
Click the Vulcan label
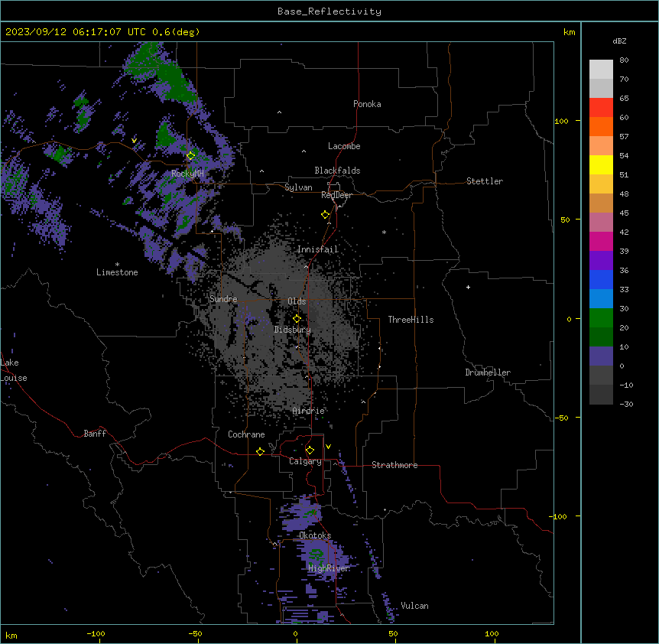click(414, 606)
